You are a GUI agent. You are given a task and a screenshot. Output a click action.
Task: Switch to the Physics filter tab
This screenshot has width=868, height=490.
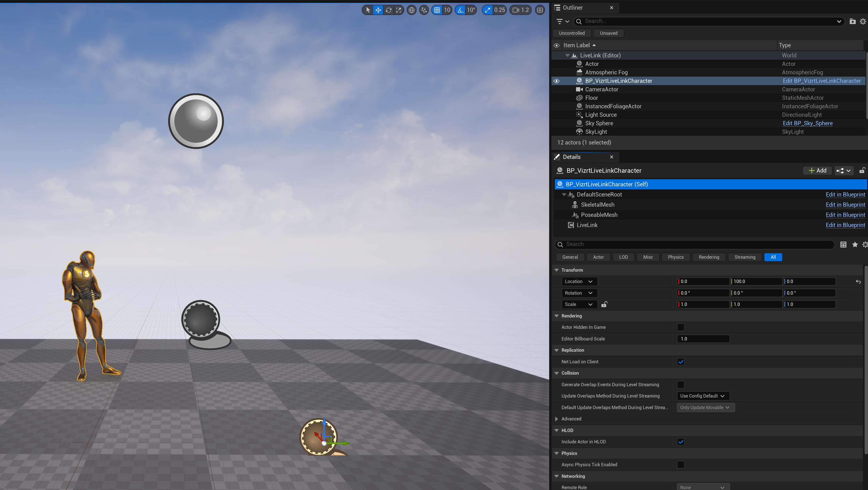pyautogui.click(x=676, y=257)
